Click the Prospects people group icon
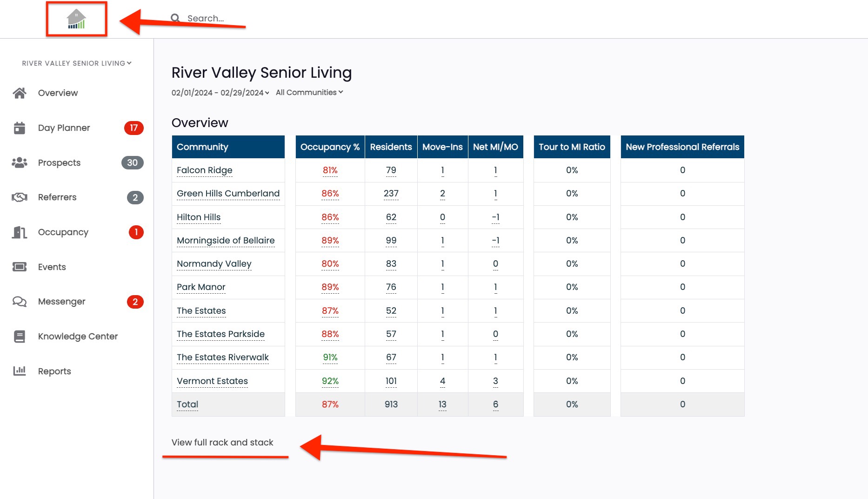Image resolution: width=868 pixels, height=499 pixels. (20, 163)
